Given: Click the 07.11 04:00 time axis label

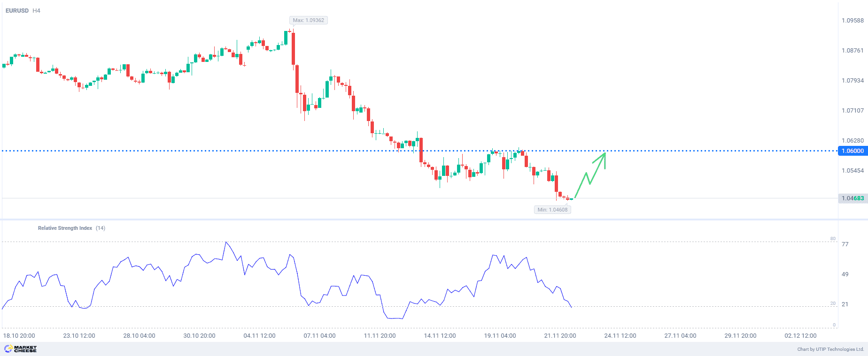Looking at the screenshot, I should (319, 336).
